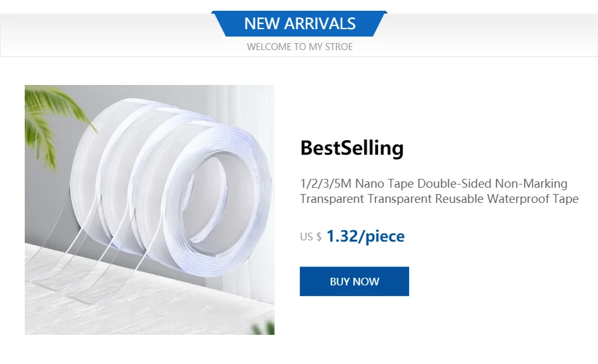Select the WELCOME TO MY STROE subtitle

pyautogui.click(x=300, y=47)
